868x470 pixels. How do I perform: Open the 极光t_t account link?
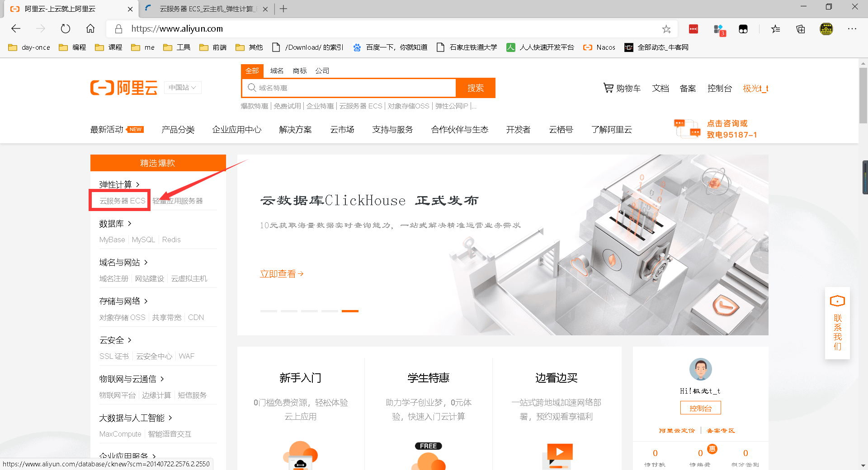coord(755,88)
